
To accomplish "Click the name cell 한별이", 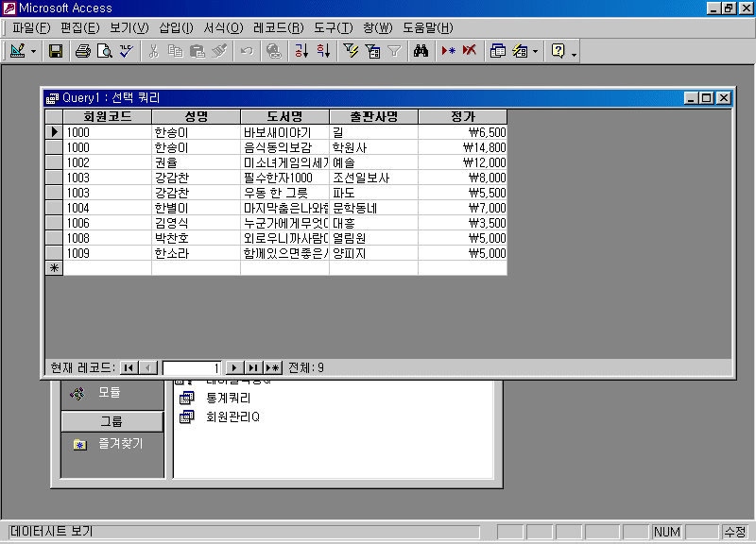I will point(197,208).
